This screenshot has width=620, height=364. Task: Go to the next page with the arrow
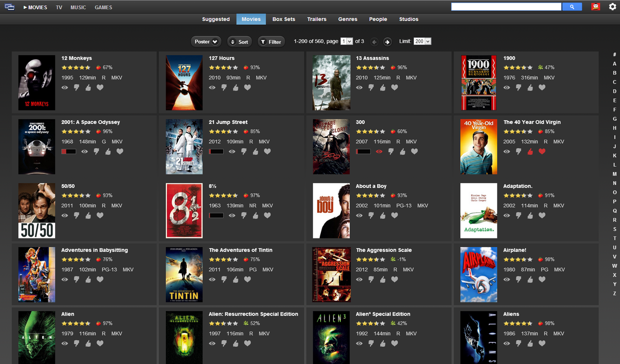click(388, 41)
